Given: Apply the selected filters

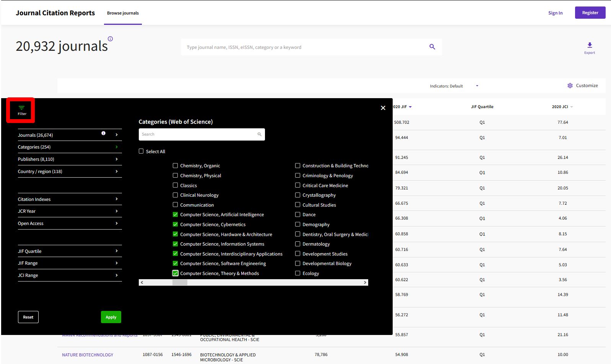Looking at the screenshot, I should pos(111,317).
